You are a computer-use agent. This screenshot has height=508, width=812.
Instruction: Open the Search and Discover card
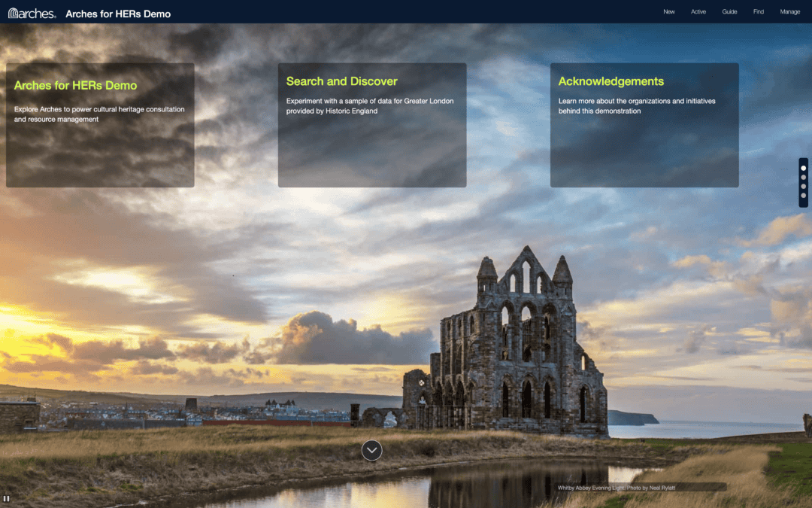371,125
